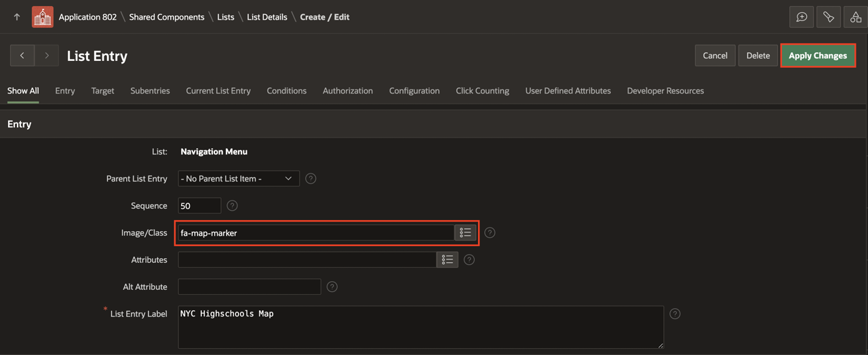Screen dimensions: 868x355
Task: Show help for Parent List Entry
Action: [x=311, y=179]
